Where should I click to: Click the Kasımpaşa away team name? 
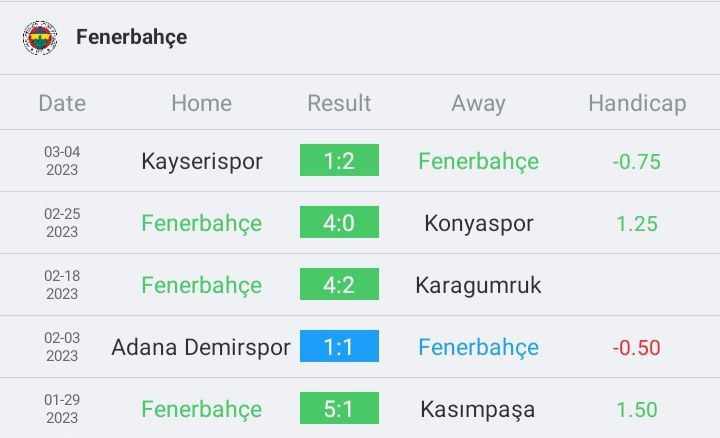(478, 410)
